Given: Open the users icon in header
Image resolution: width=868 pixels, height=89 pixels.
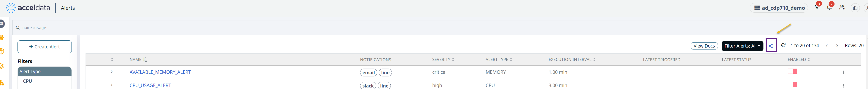Looking at the screenshot, I should [x=842, y=7].
